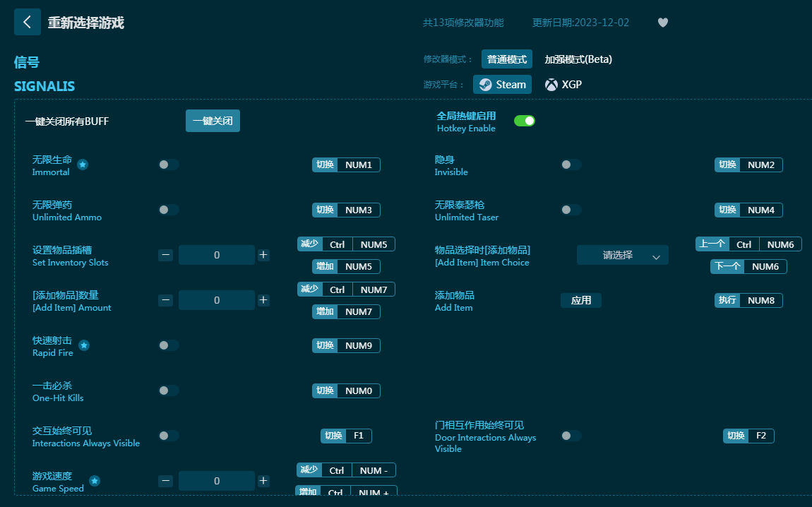Click minus icon for Add Item Amount
Viewport: 812px width, 507px height.
pos(165,300)
